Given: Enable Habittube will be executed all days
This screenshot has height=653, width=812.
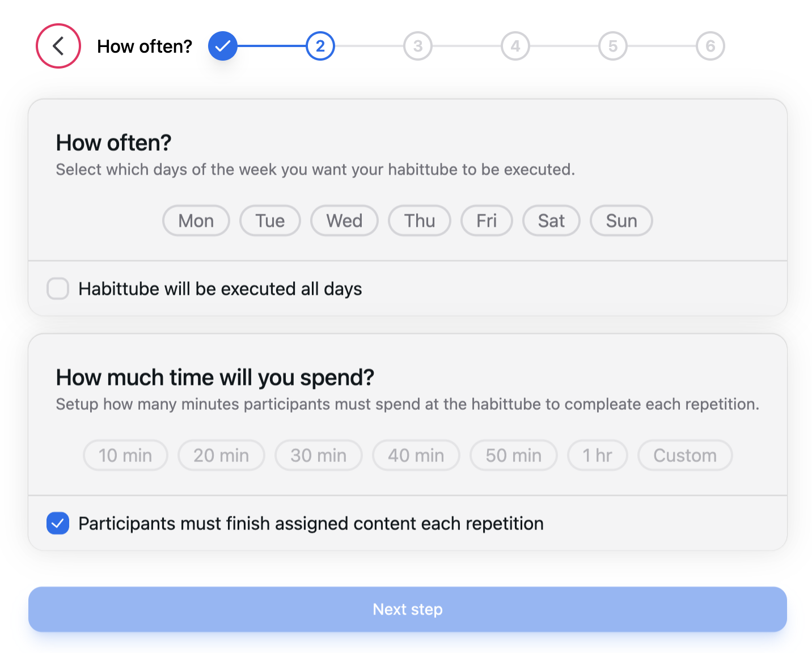Looking at the screenshot, I should [58, 289].
